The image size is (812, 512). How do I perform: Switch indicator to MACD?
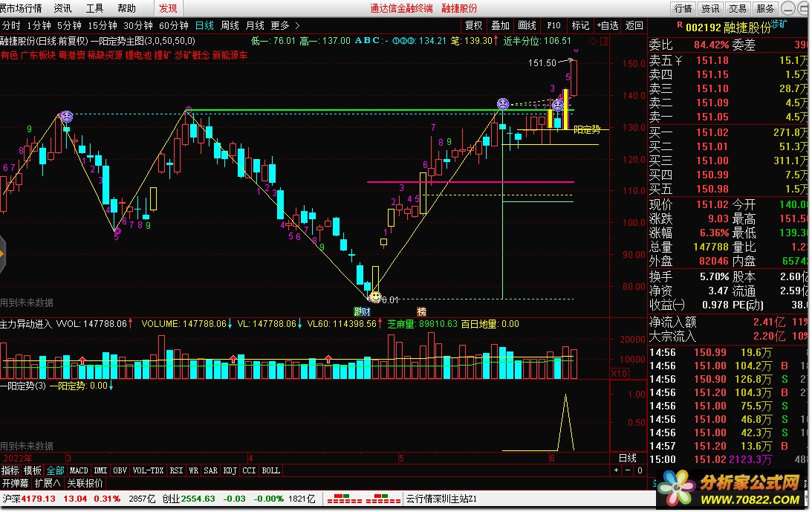pos(79,470)
